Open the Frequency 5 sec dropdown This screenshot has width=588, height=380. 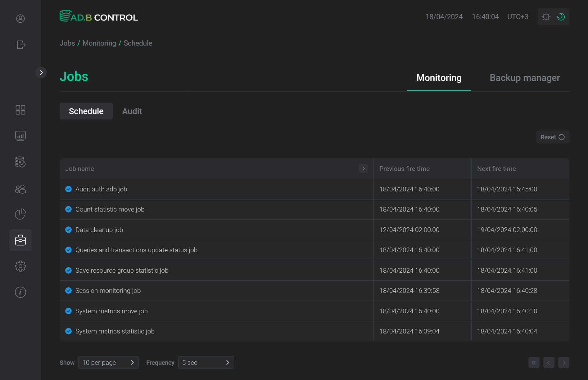[x=206, y=362]
